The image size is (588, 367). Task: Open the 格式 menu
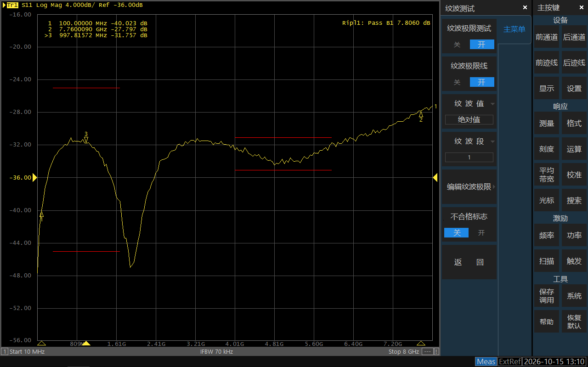pos(574,124)
